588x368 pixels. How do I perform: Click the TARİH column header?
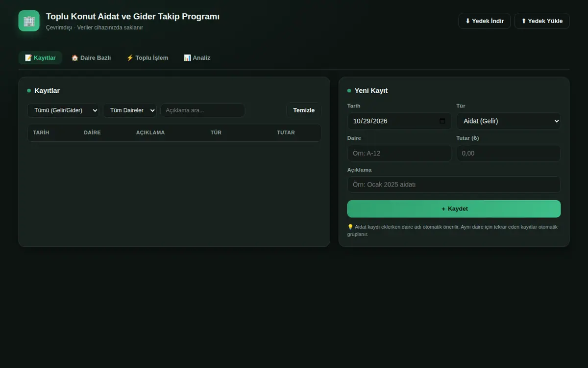[x=41, y=132]
